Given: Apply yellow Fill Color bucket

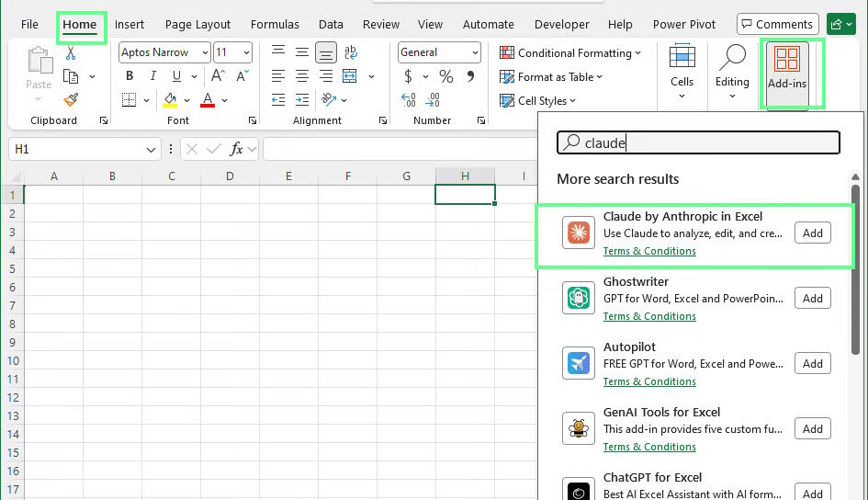Looking at the screenshot, I should click(170, 99).
